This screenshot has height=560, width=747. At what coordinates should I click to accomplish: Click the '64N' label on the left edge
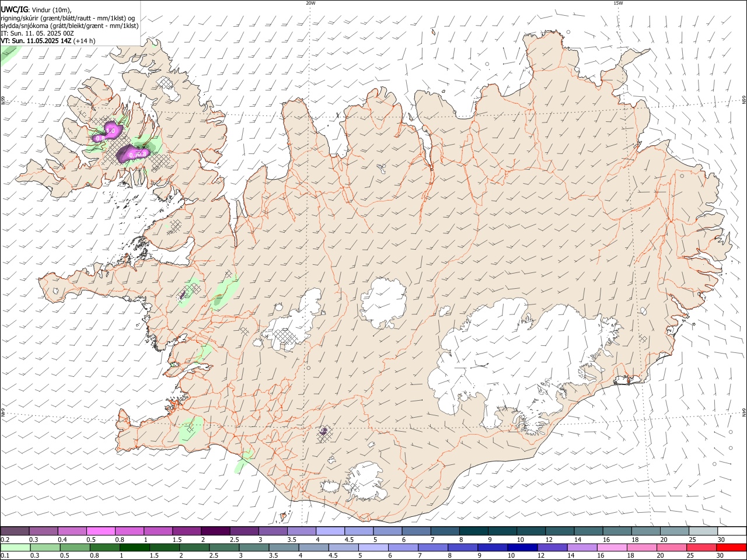(x=3, y=412)
